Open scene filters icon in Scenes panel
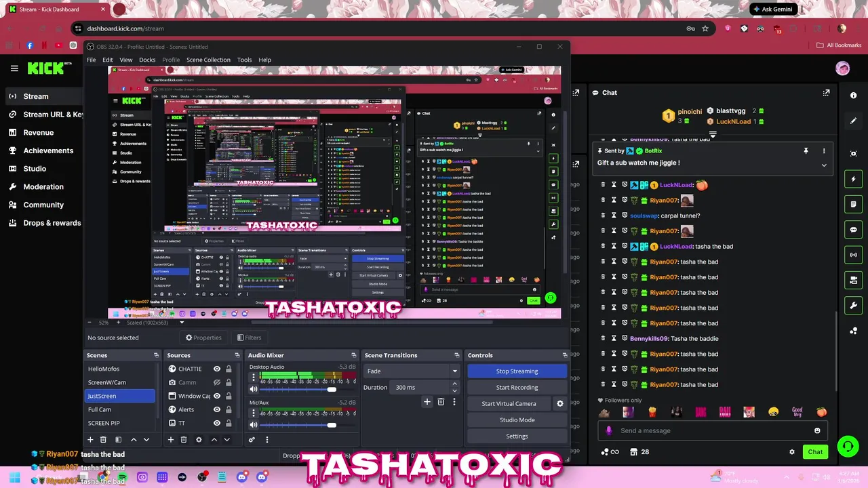This screenshot has height=488, width=868. [118, 440]
